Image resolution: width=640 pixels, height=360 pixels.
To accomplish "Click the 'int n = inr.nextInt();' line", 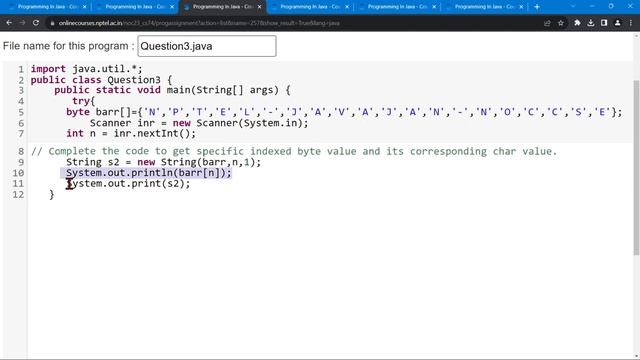I will [x=131, y=133].
